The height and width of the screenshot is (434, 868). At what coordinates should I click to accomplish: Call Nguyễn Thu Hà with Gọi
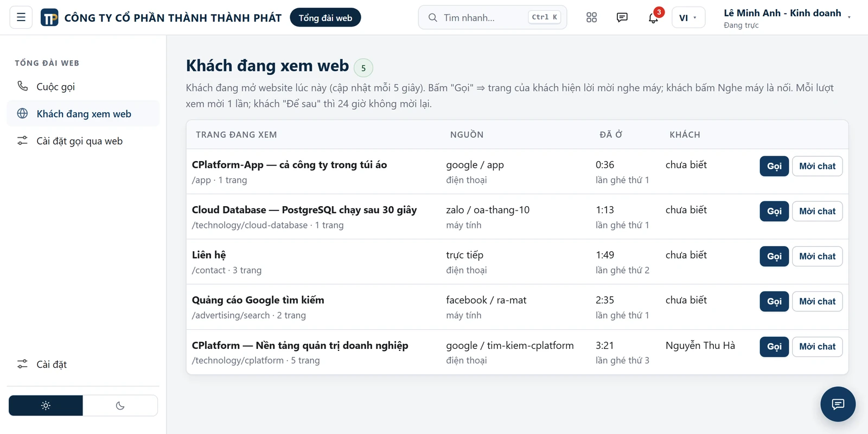coord(774,346)
